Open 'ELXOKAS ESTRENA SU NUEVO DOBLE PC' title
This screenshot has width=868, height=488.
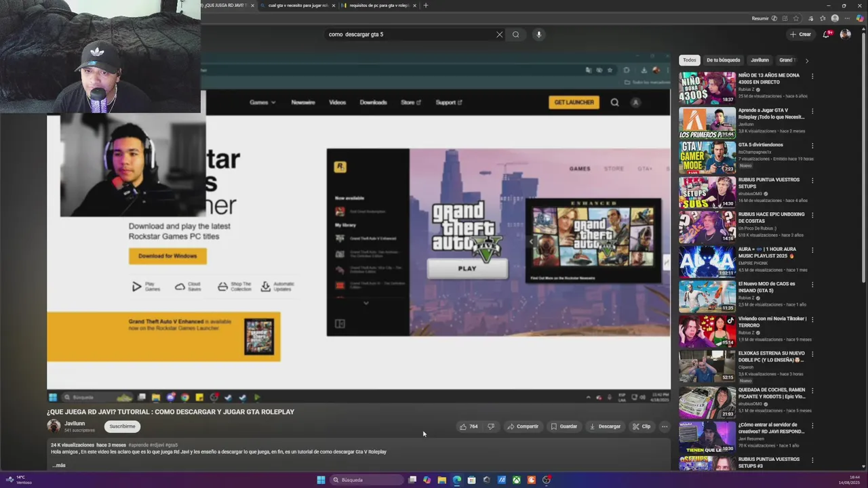(772, 357)
